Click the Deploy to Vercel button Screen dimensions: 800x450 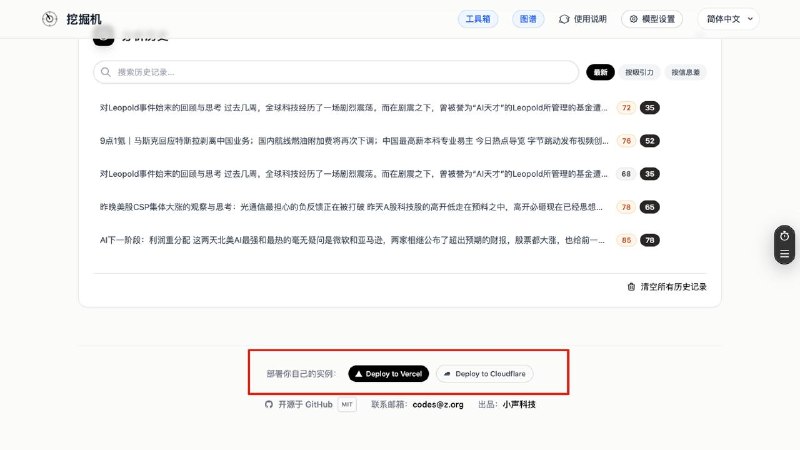(389, 374)
